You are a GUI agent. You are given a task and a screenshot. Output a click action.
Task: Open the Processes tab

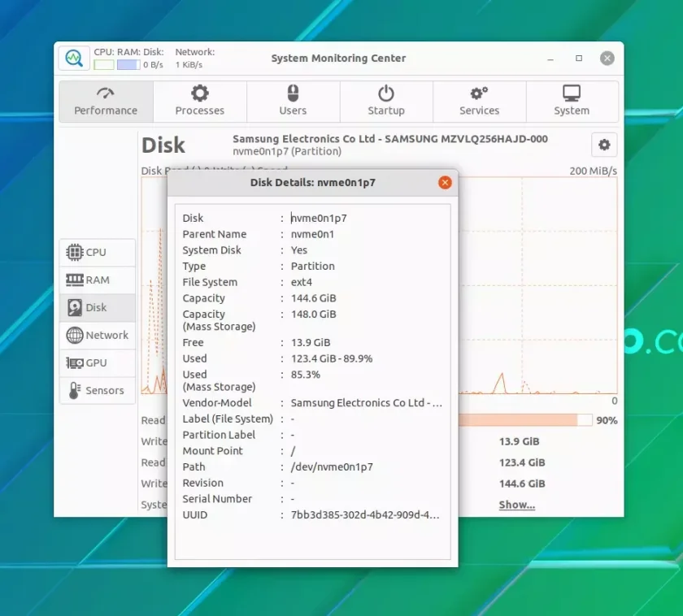[x=199, y=101]
